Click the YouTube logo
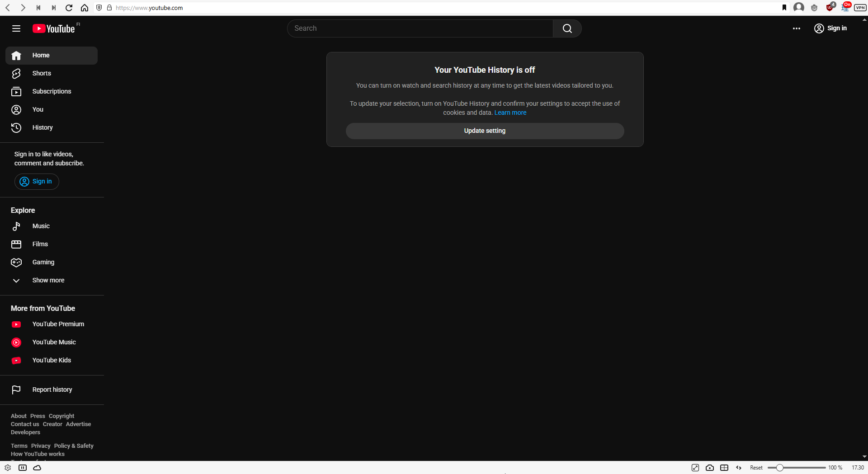The width and height of the screenshot is (868, 474). click(54, 28)
